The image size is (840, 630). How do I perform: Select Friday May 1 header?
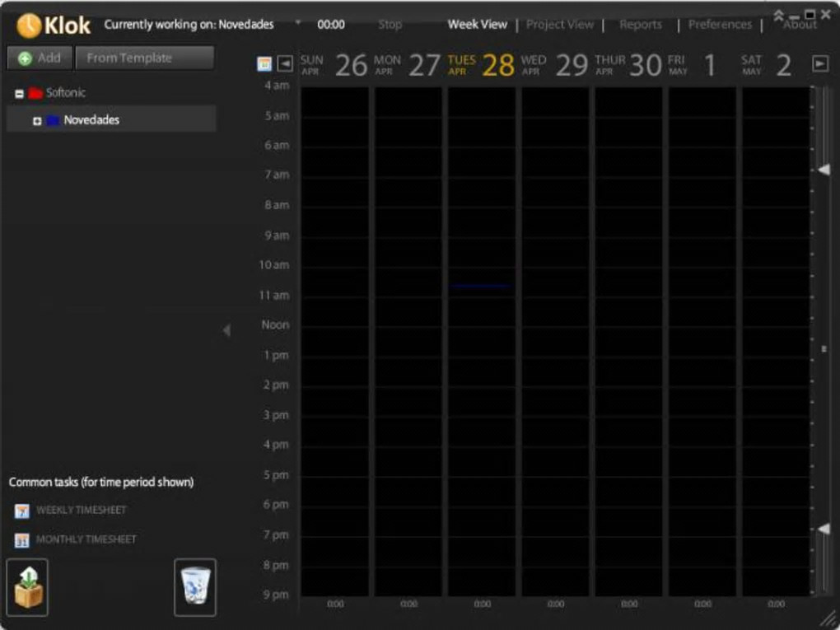pyautogui.click(x=692, y=65)
